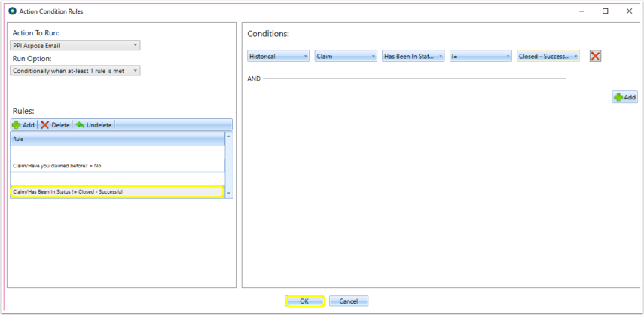
Task: Click the rules list scrollbar up arrow
Action: [229, 136]
